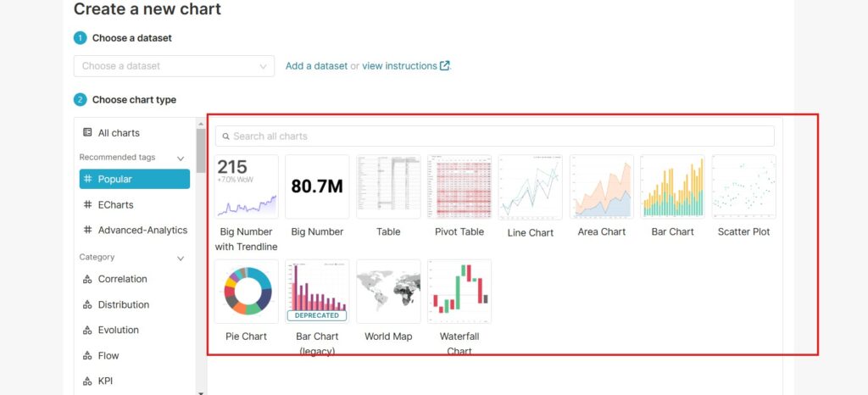Open the All charts list

pyautogui.click(x=119, y=133)
